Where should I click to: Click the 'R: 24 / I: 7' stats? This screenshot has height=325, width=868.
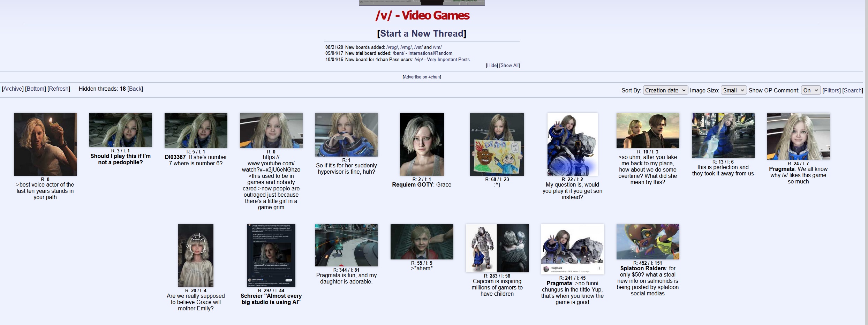pos(798,164)
